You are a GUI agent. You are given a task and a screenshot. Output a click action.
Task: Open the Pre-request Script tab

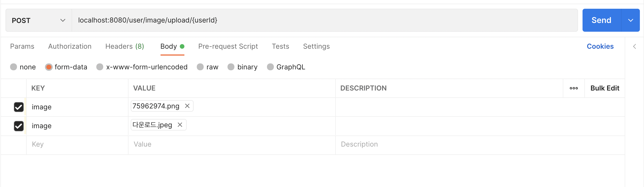click(228, 46)
